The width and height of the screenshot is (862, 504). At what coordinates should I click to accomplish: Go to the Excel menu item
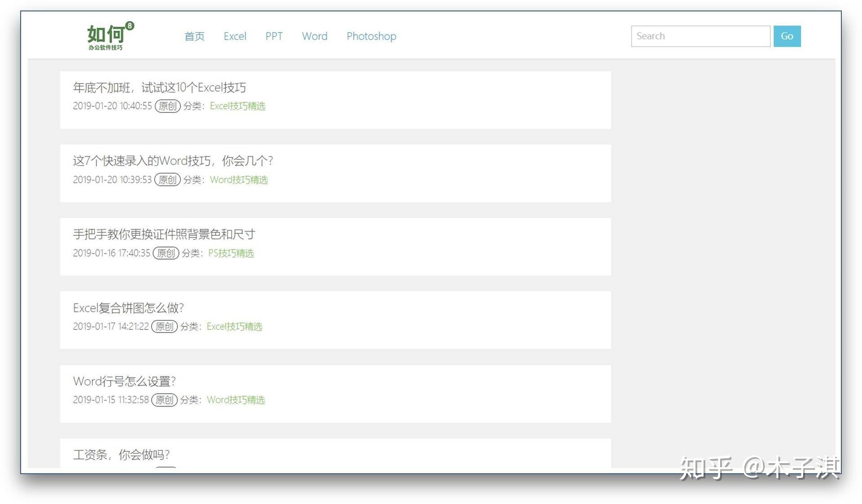coord(235,36)
